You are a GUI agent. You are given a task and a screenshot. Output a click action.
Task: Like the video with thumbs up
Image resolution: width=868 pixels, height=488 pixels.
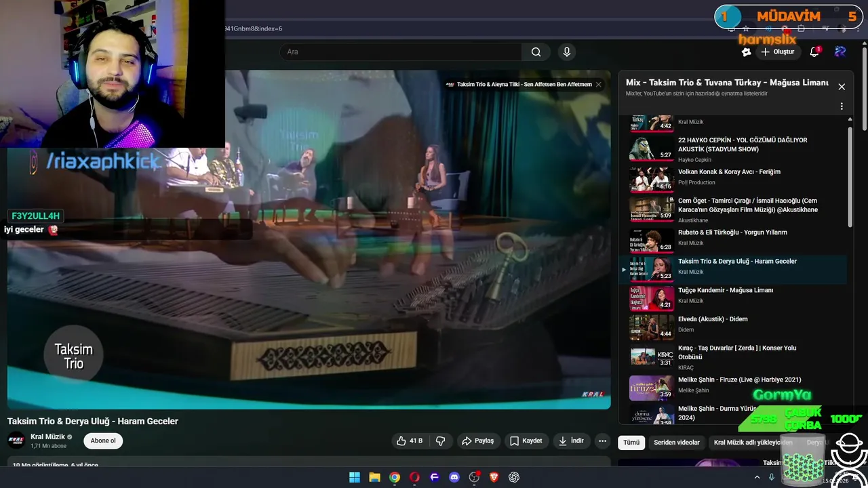(410, 441)
